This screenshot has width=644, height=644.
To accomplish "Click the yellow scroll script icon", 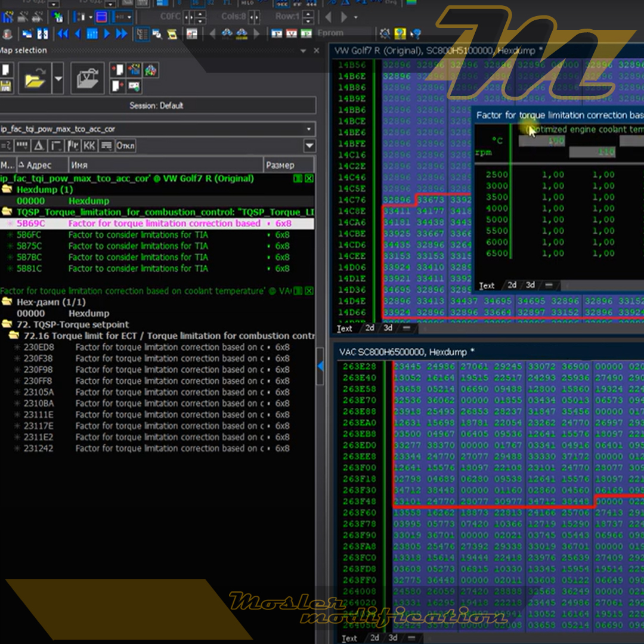I will [172, 33].
